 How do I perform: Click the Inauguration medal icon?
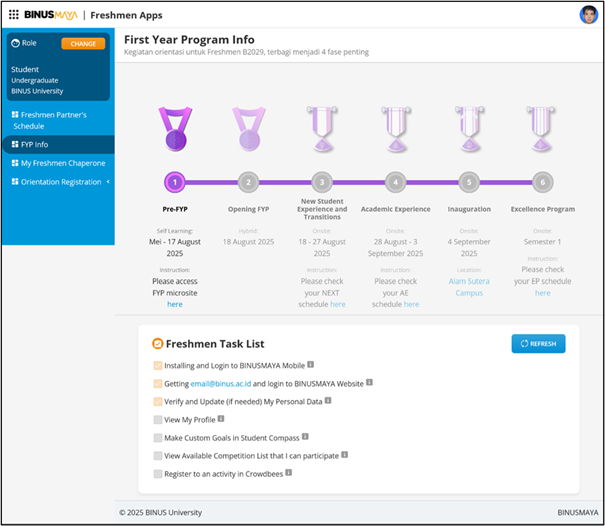coord(469,129)
